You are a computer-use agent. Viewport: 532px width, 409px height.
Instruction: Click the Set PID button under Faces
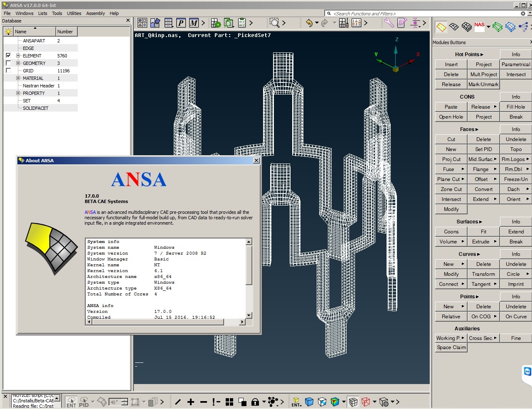tap(483, 149)
